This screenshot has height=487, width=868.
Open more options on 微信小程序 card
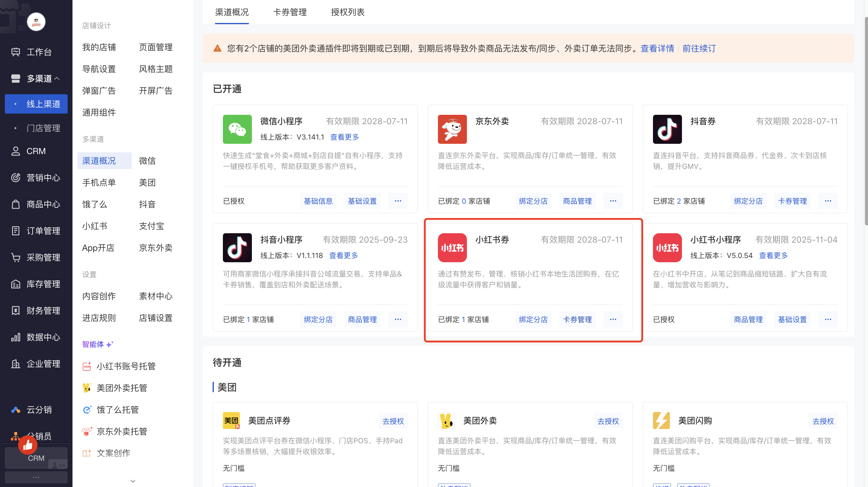tap(398, 201)
